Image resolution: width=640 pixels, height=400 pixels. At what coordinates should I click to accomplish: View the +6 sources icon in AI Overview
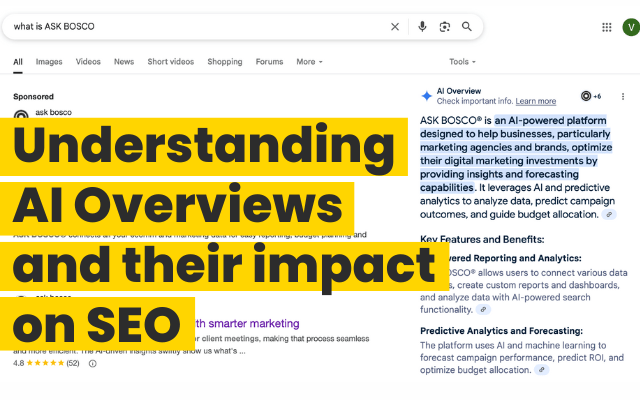pyautogui.click(x=591, y=96)
